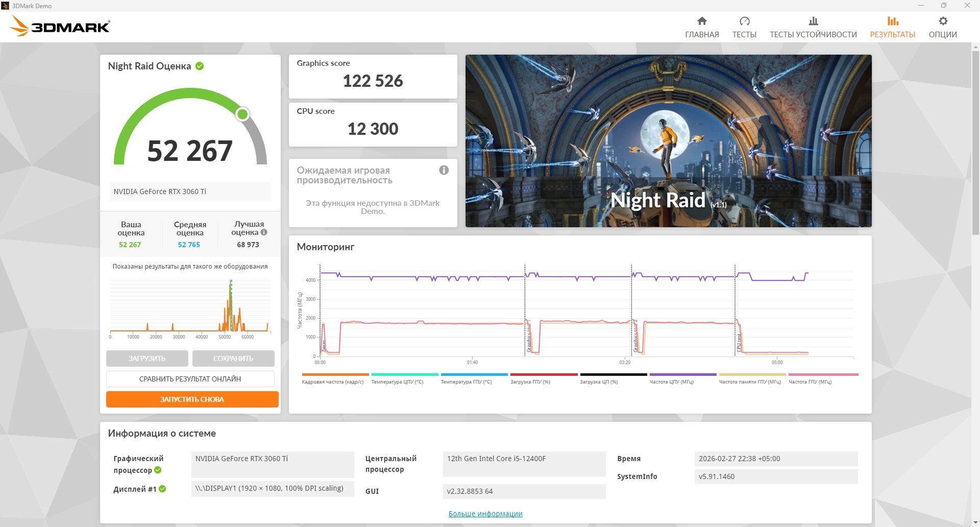The width and height of the screenshot is (980, 527).
Task: Click the CPU test marker on monitoring chart
Action: point(739,343)
